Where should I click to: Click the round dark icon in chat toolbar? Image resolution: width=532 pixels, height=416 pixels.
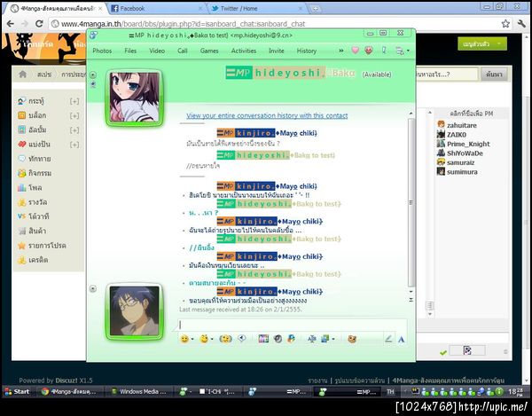click(x=278, y=339)
